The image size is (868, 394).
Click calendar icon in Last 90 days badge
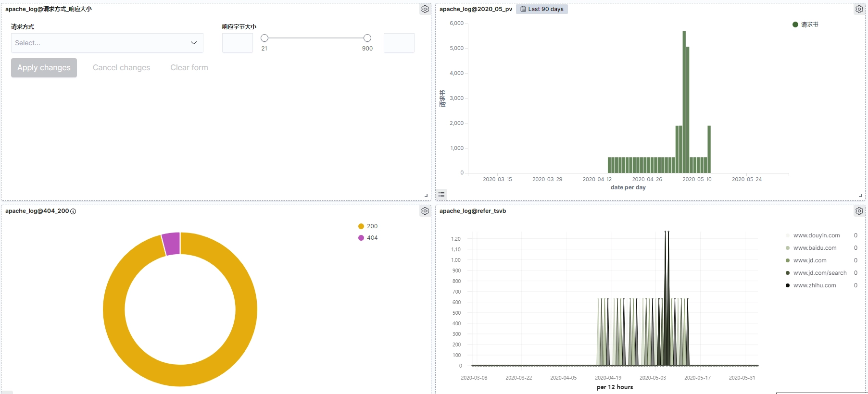coord(523,9)
